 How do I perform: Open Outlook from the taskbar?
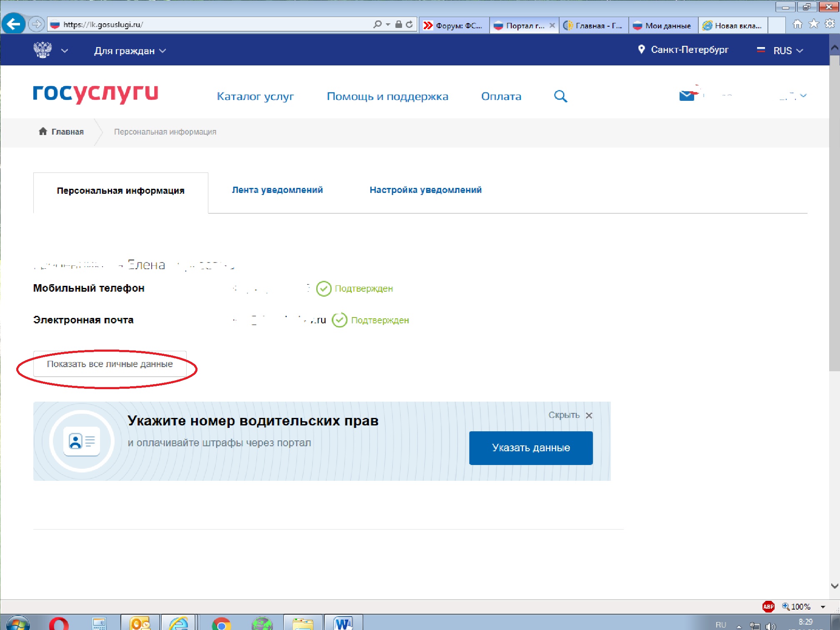point(140,622)
